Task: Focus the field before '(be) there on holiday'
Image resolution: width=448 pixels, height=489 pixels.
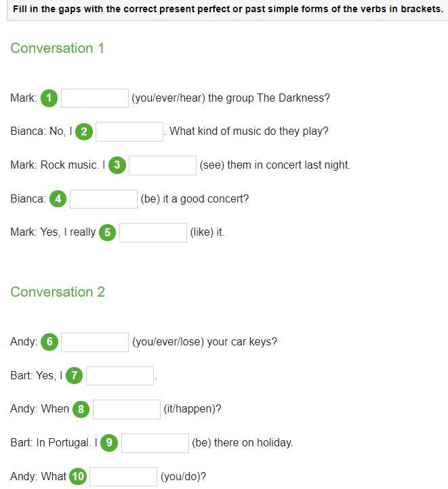Action: [155, 443]
